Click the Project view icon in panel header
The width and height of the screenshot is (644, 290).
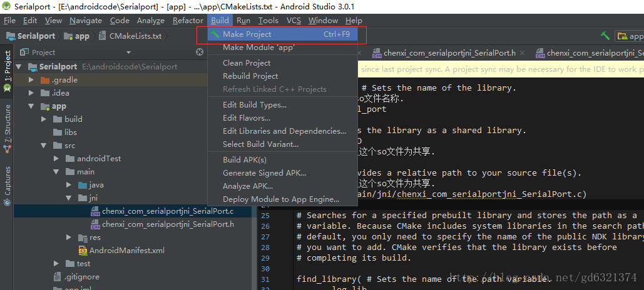(24, 52)
